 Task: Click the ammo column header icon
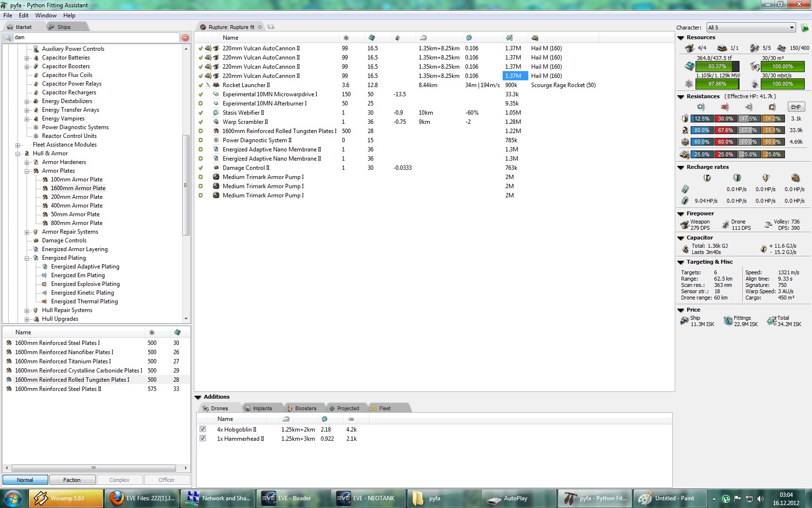[x=535, y=38]
